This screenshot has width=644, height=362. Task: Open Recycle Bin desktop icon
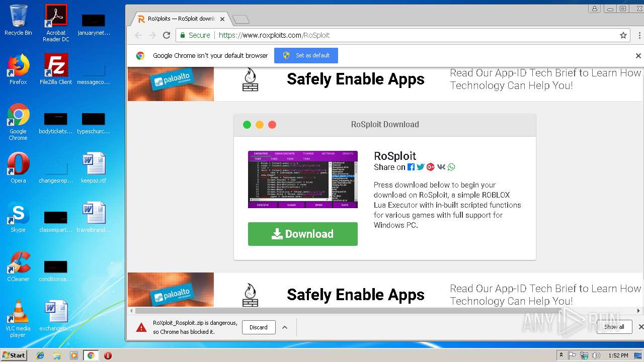click(x=18, y=20)
